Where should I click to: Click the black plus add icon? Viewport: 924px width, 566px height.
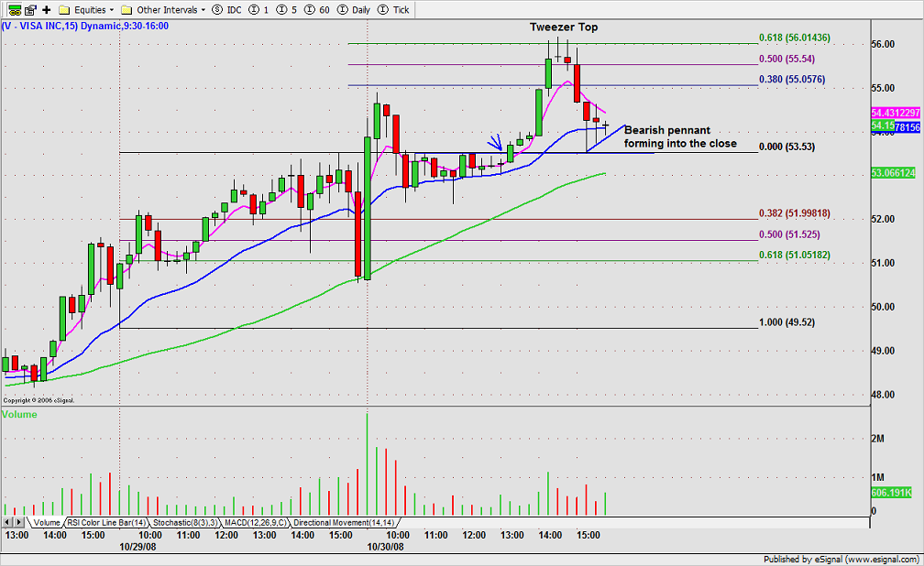point(47,9)
